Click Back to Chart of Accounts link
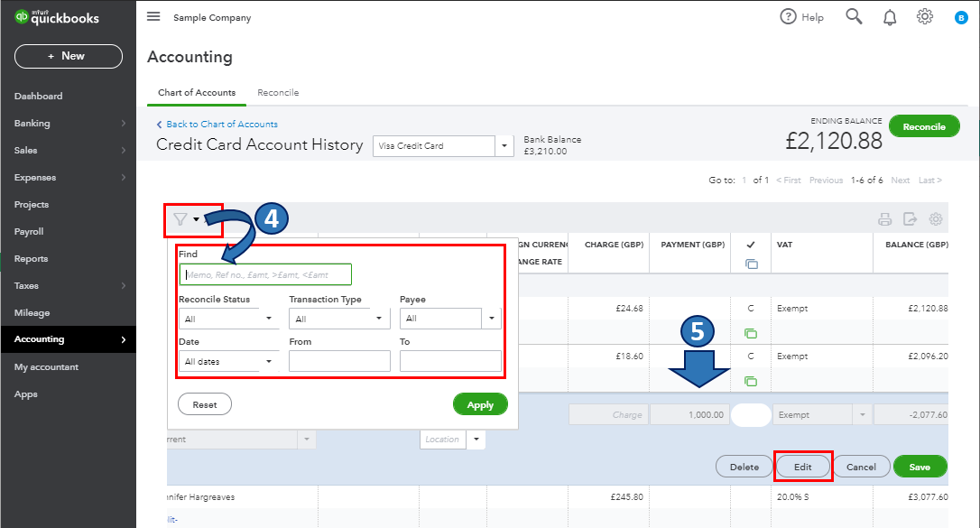980x528 pixels. [217, 125]
